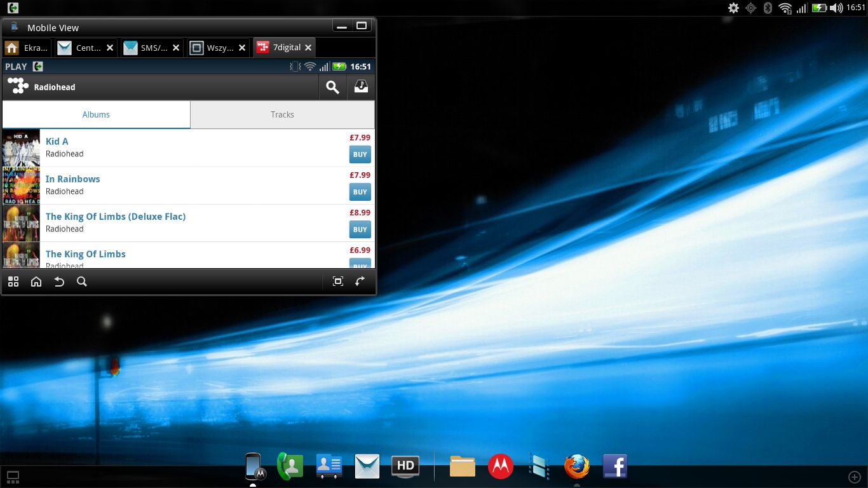Launch the Phone dialer from dock
Screen dimensions: 868x488
coord(290,466)
